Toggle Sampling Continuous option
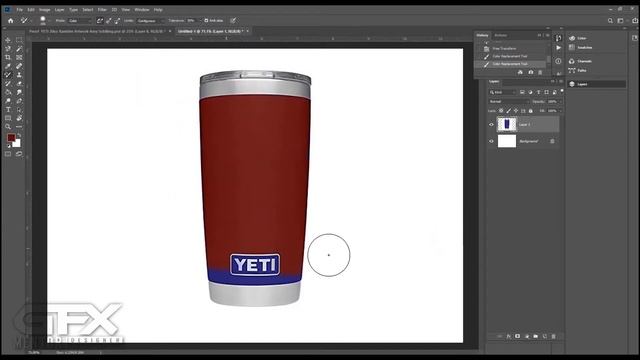640x360 pixels. point(100,20)
